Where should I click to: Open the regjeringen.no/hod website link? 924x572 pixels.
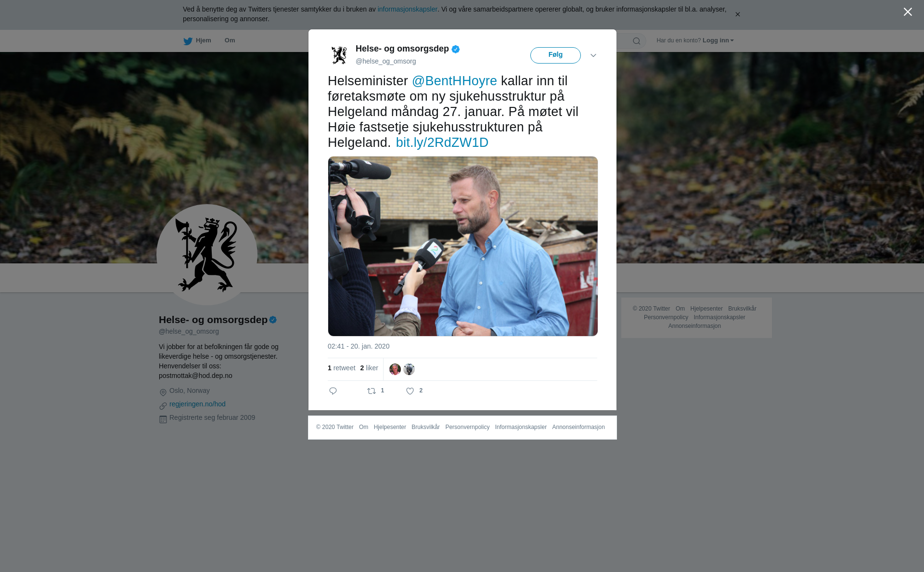pyautogui.click(x=197, y=404)
